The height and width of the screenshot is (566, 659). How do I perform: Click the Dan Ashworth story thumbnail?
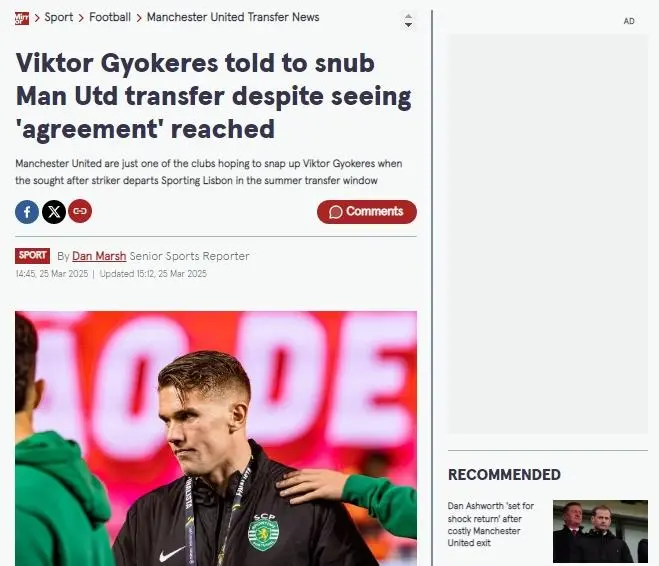[600, 531]
